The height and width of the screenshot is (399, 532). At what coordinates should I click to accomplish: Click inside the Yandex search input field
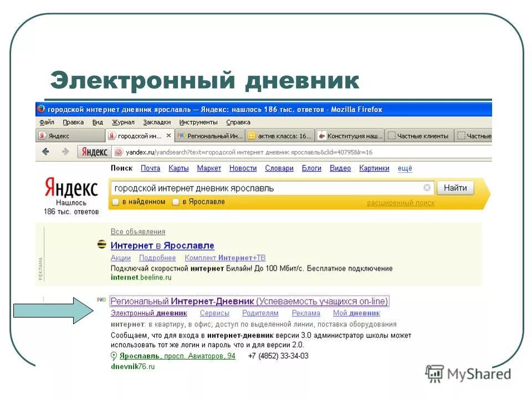tap(249, 187)
